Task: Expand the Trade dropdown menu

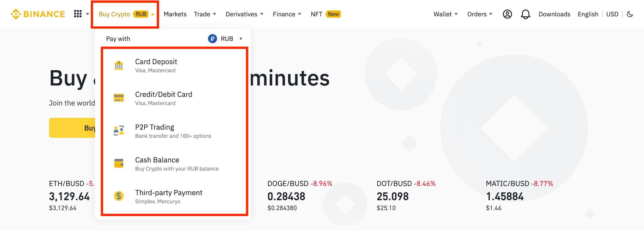Action: click(205, 14)
